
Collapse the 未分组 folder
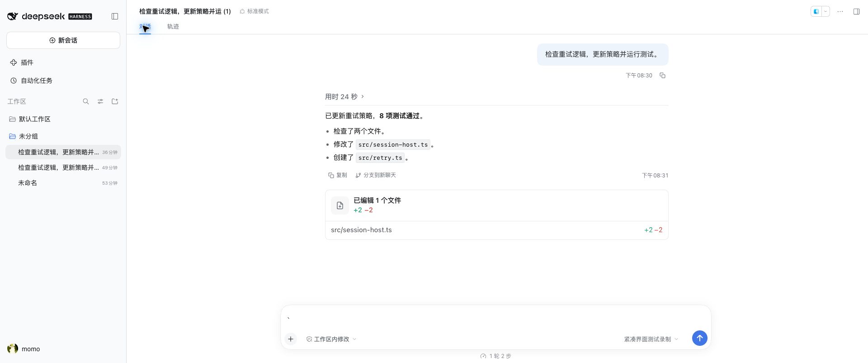pos(63,136)
